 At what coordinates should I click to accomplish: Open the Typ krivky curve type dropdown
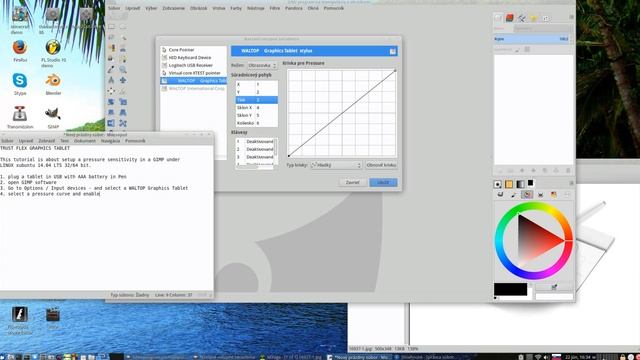[x=336, y=165]
